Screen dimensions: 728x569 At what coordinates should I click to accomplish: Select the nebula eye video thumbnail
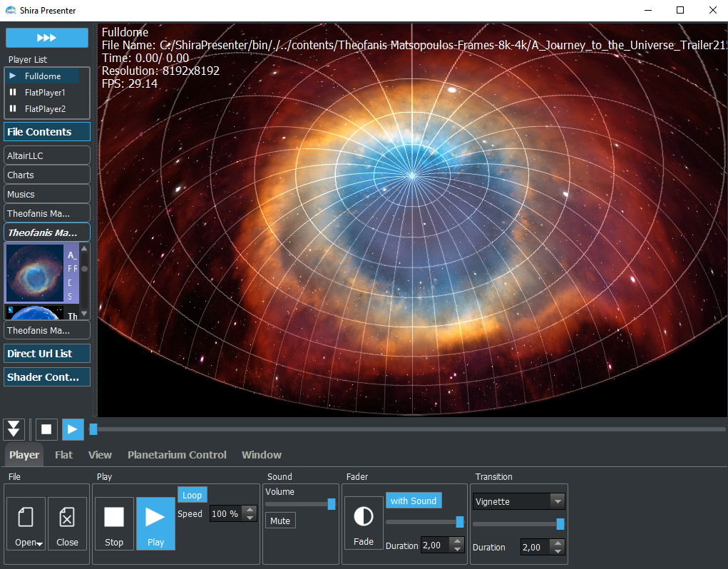pos(35,273)
